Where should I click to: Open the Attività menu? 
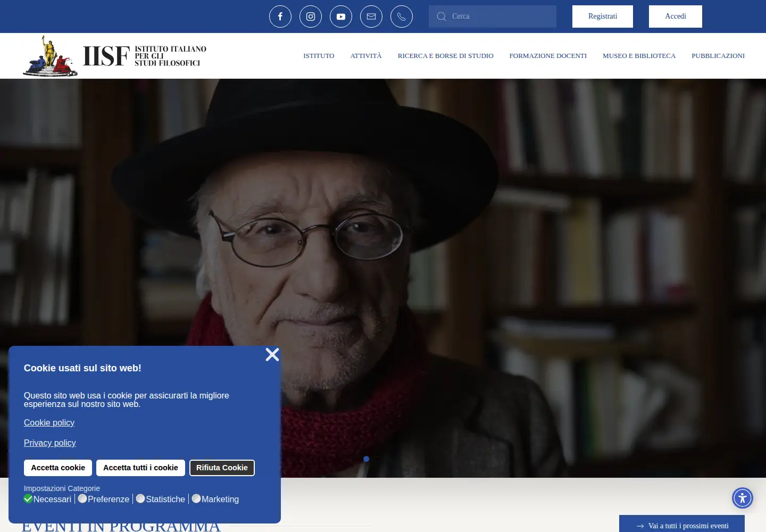click(366, 56)
